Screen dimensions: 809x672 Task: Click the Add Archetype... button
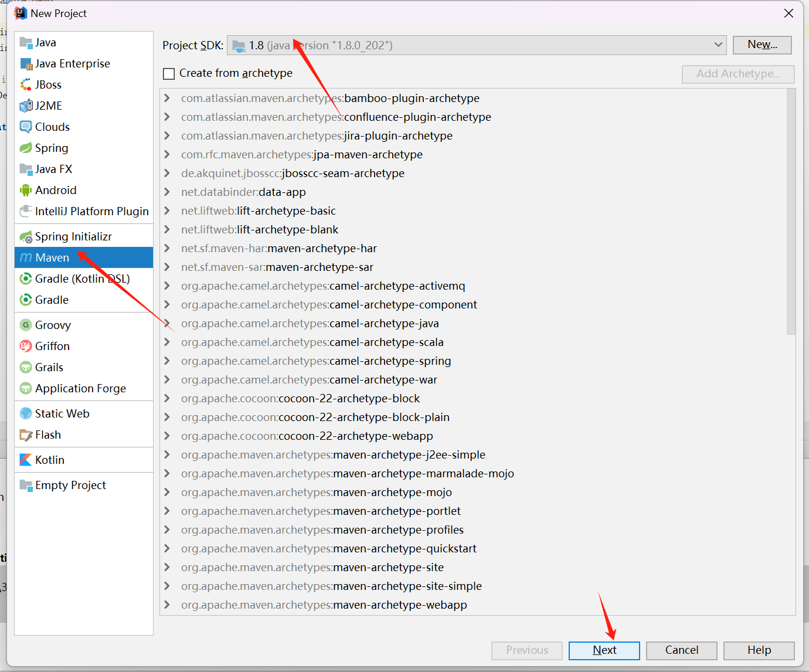click(x=738, y=74)
